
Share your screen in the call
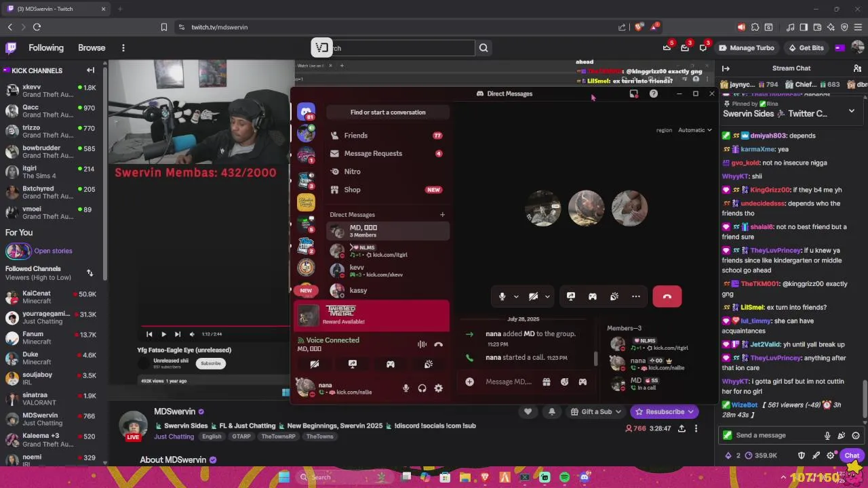(571, 296)
